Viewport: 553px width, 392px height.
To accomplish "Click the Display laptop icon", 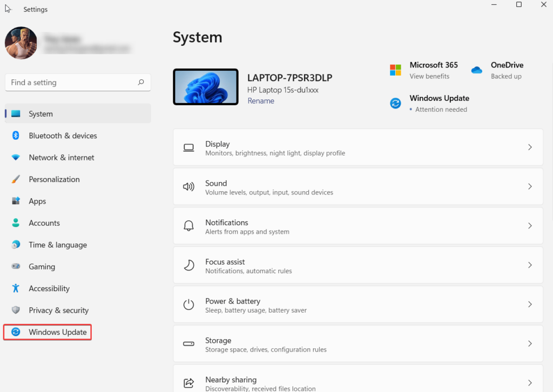I will click(188, 147).
